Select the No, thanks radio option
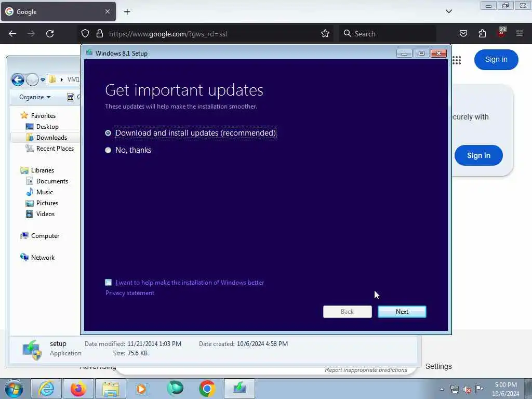The width and height of the screenshot is (532, 399). (108, 150)
